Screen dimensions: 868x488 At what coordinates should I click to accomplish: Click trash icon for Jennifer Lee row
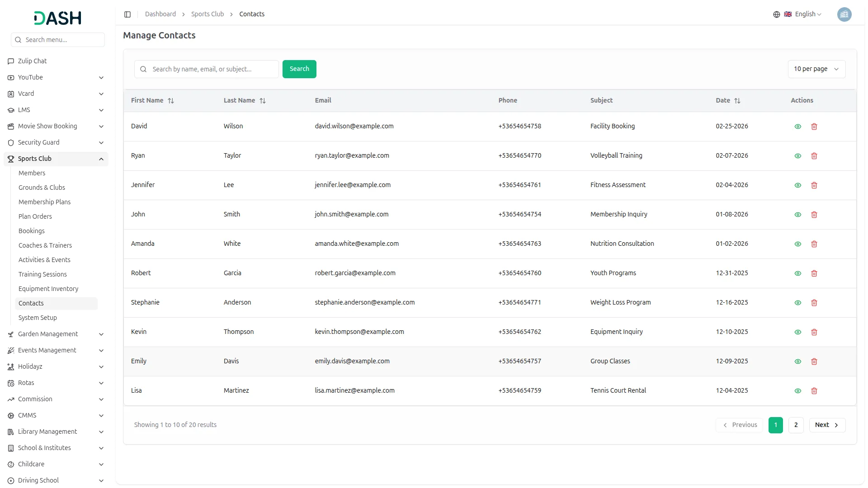click(x=814, y=185)
